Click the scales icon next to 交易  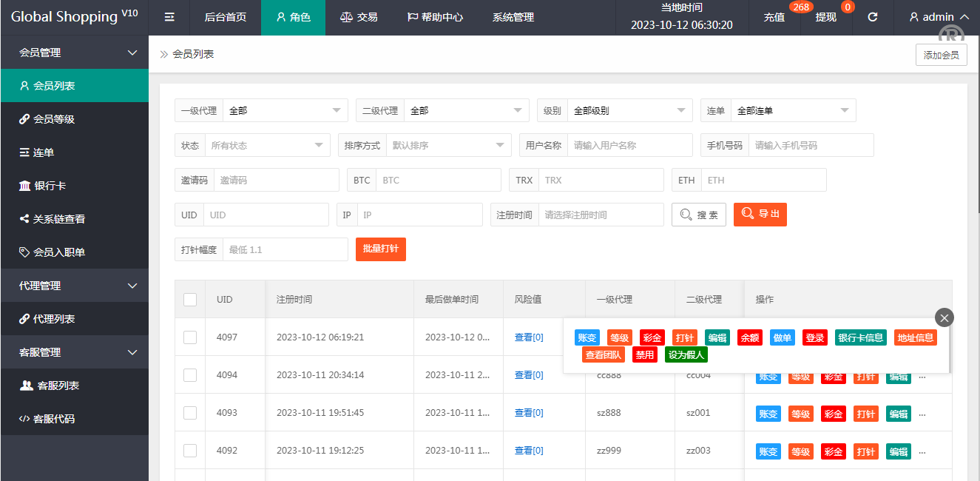[345, 16]
